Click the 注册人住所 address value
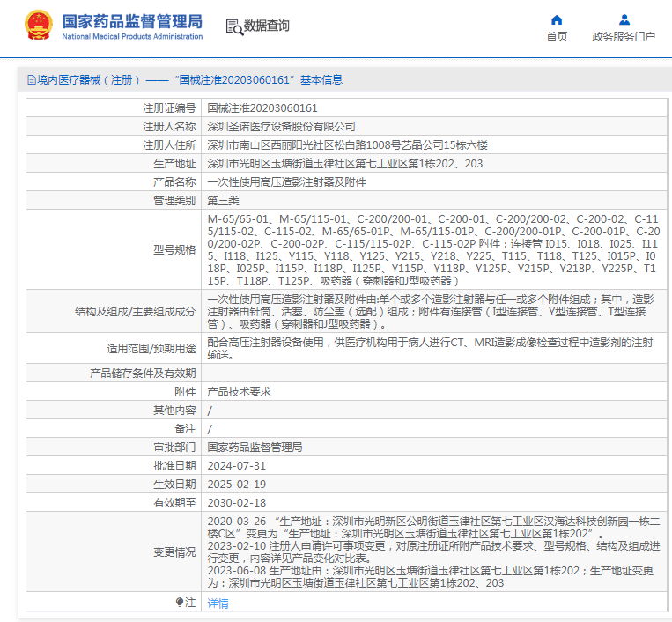Screen dimensions: 672x622 click(347, 144)
